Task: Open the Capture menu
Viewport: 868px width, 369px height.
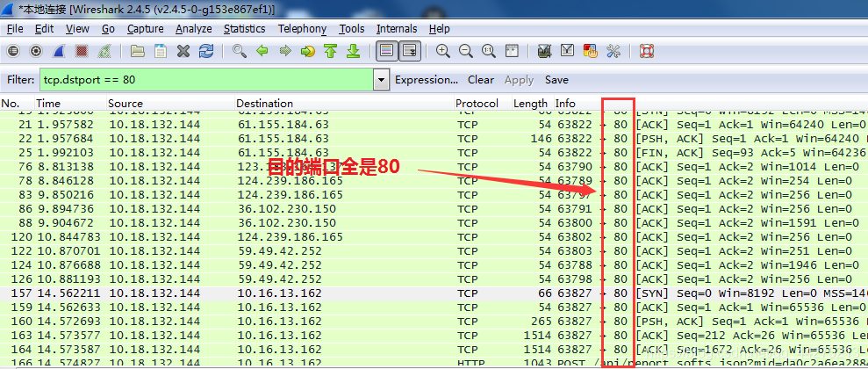Action: (x=145, y=29)
